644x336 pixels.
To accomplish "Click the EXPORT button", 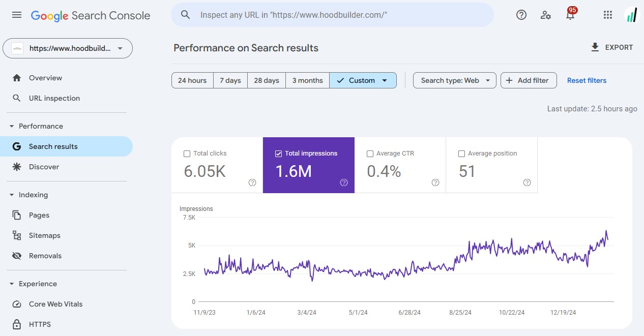I will click(612, 47).
